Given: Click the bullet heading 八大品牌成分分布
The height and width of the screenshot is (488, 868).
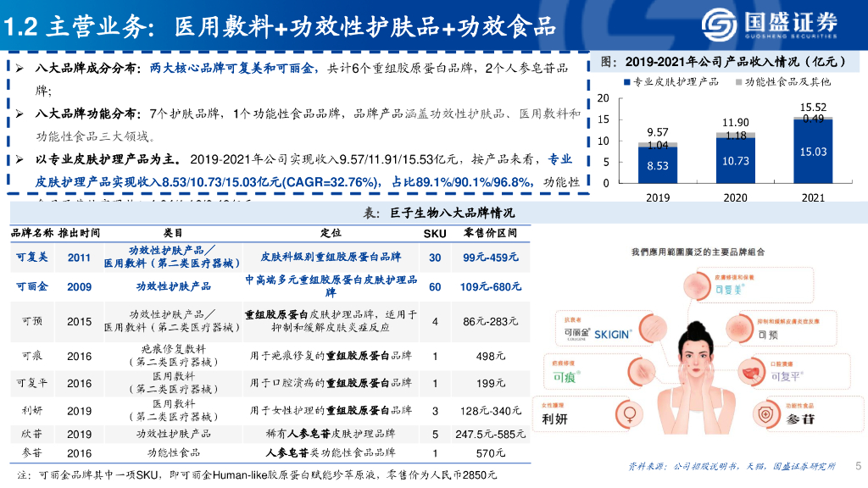Looking at the screenshot, I should coord(86,68).
